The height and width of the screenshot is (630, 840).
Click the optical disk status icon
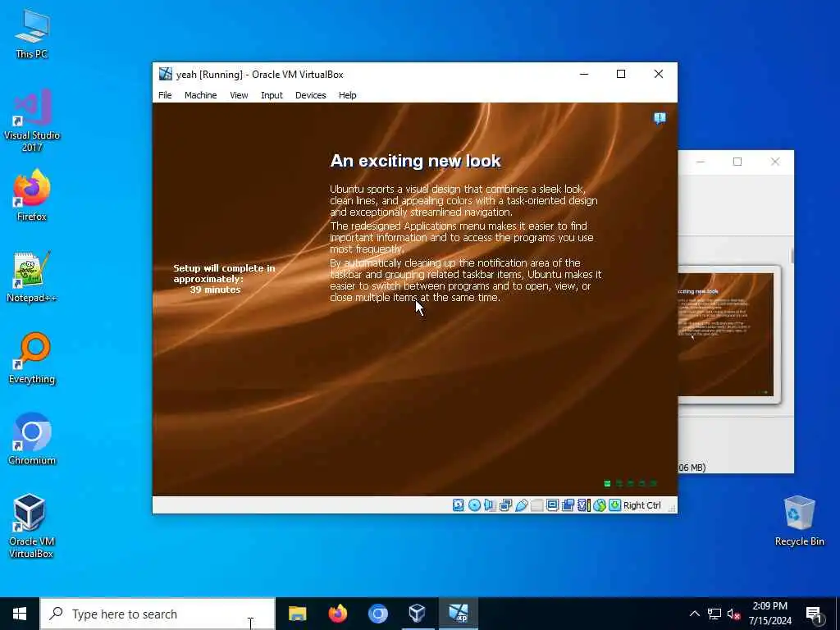(474, 505)
